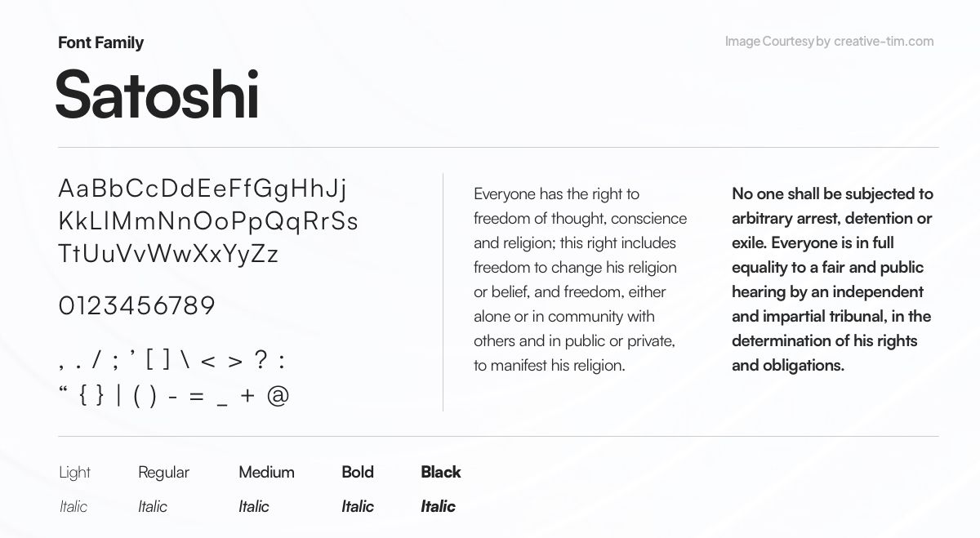Select the Italic sample beneath Black
This screenshot has width=980, height=538.
(x=438, y=506)
